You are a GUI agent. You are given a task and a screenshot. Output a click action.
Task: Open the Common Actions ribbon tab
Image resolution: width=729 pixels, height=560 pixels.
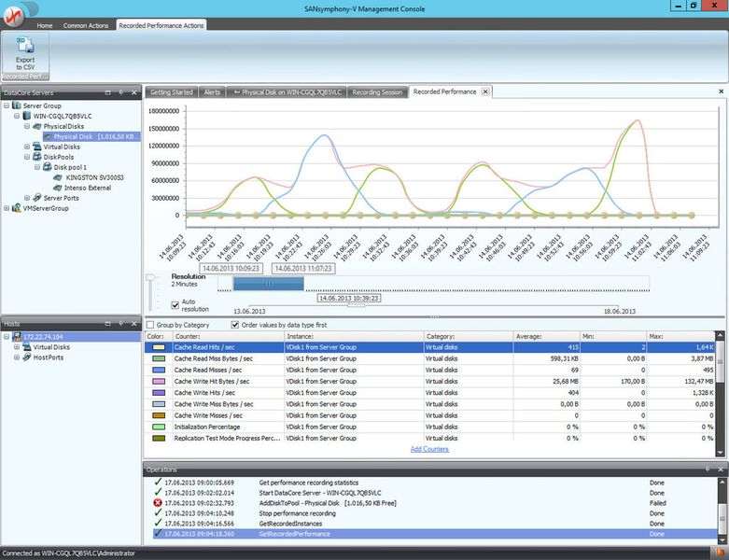tap(86, 25)
